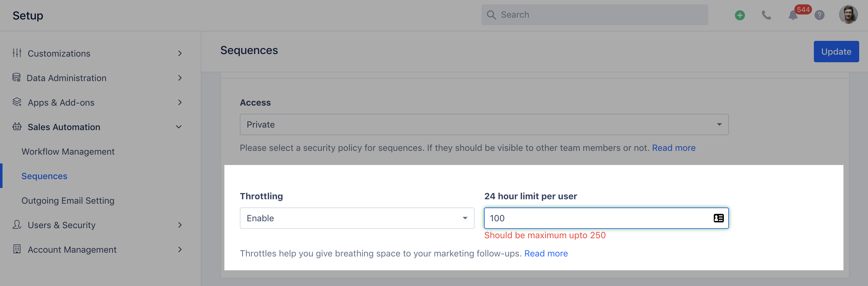Expand Account Management chevron
Viewport: 868px width, 286px height.
(180, 249)
